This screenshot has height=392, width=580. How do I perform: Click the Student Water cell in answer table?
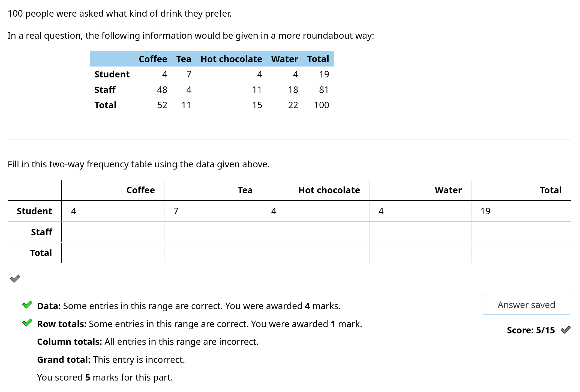click(420, 211)
